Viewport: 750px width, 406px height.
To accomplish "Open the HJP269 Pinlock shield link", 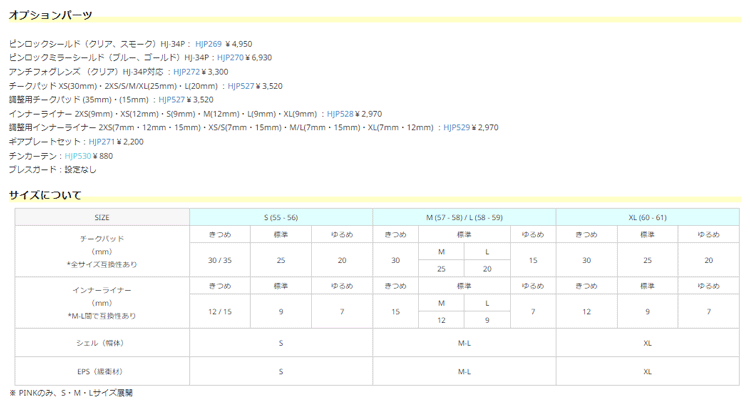I will 208,44.
